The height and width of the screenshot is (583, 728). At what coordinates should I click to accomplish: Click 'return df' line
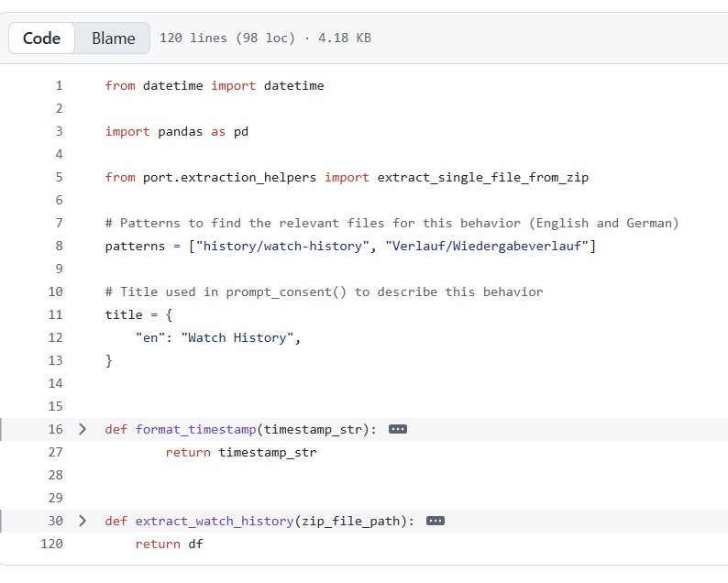(169, 544)
